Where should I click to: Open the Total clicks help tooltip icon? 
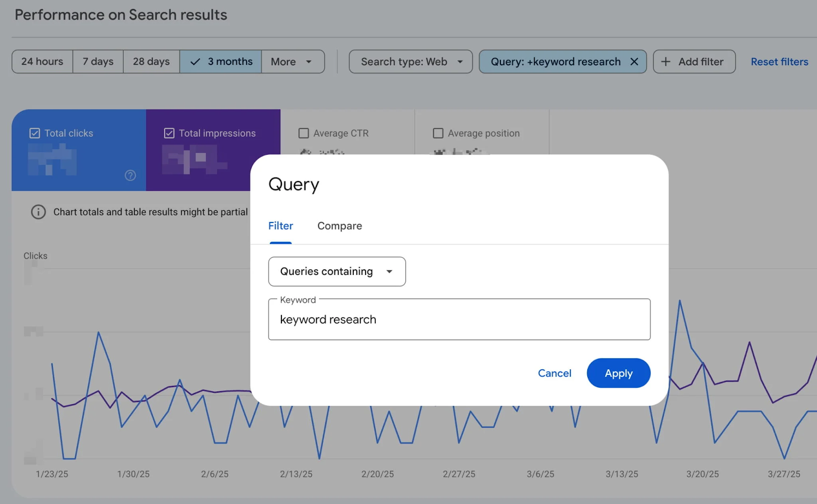click(x=130, y=175)
